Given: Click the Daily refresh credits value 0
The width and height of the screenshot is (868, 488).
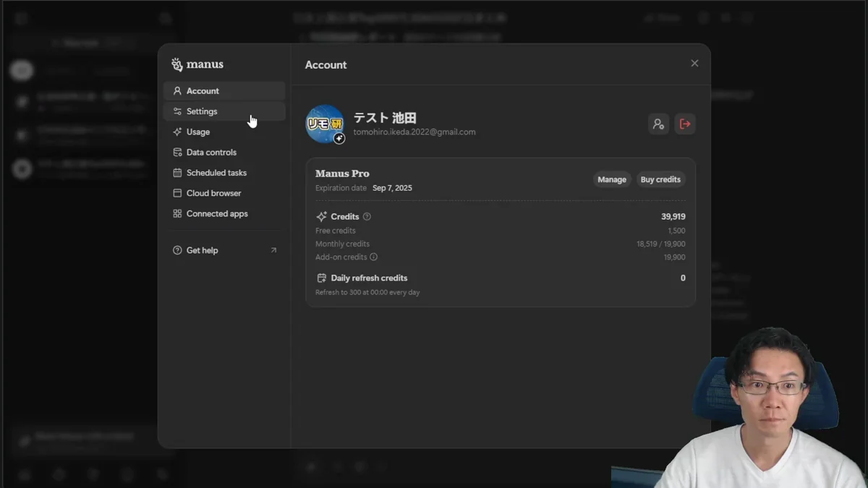Looking at the screenshot, I should pyautogui.click(x=683, y=278).
